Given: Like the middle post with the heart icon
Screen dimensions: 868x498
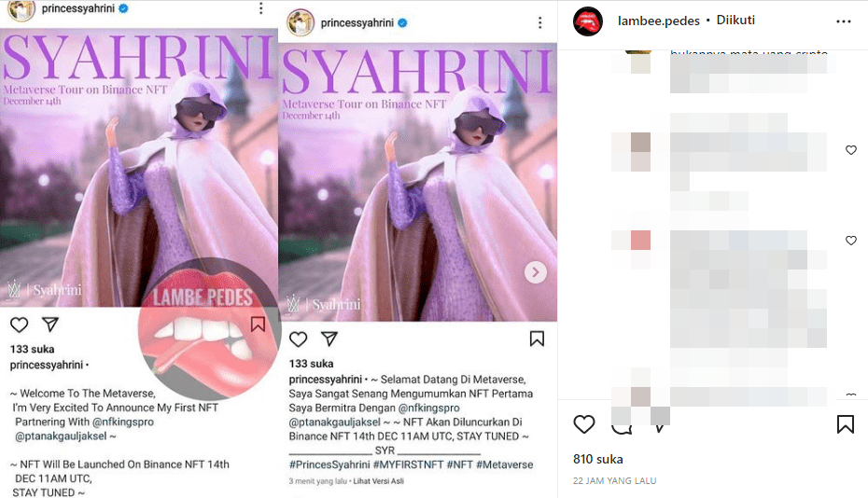Looking at the screenshot, I should 299,339.
